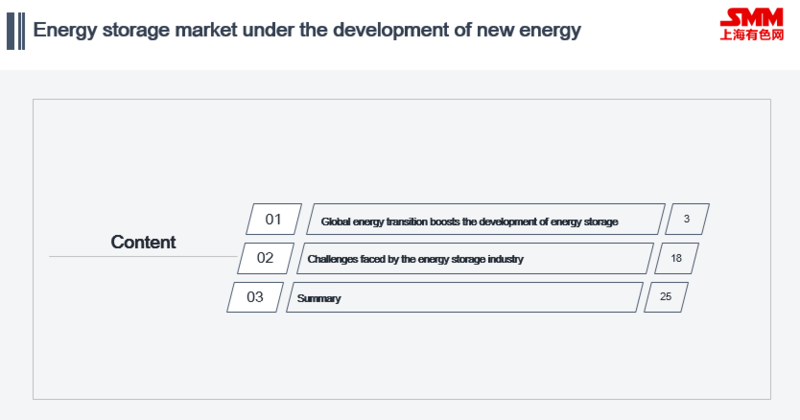Click the word 'development' in the slide title
800x420 pixels.
392,30
